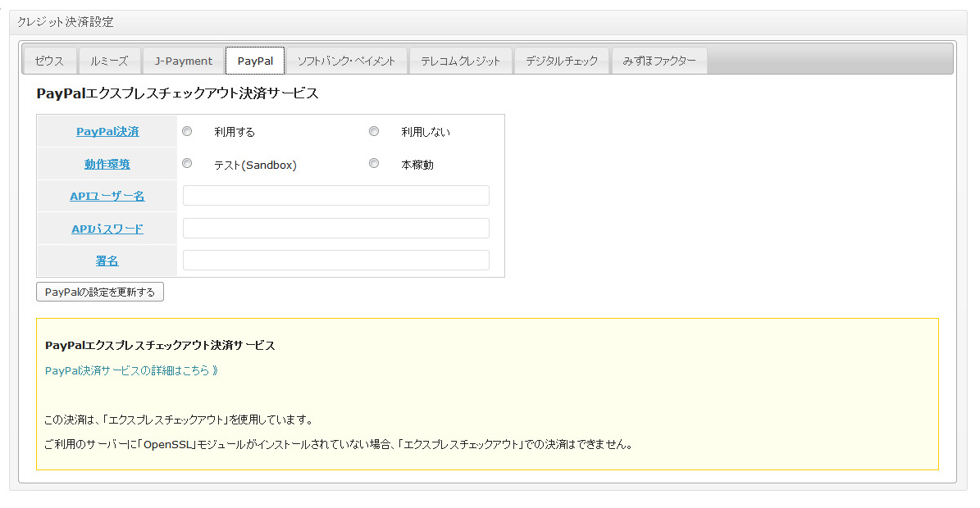Switch to the テレコムクレジット tab
The image size is (980, 508).
tap(460, 61)
